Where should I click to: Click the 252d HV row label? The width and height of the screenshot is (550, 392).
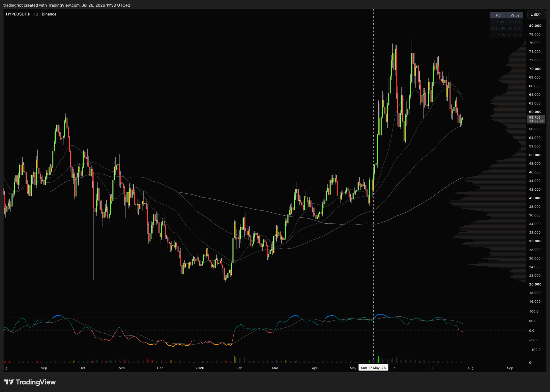498,29
